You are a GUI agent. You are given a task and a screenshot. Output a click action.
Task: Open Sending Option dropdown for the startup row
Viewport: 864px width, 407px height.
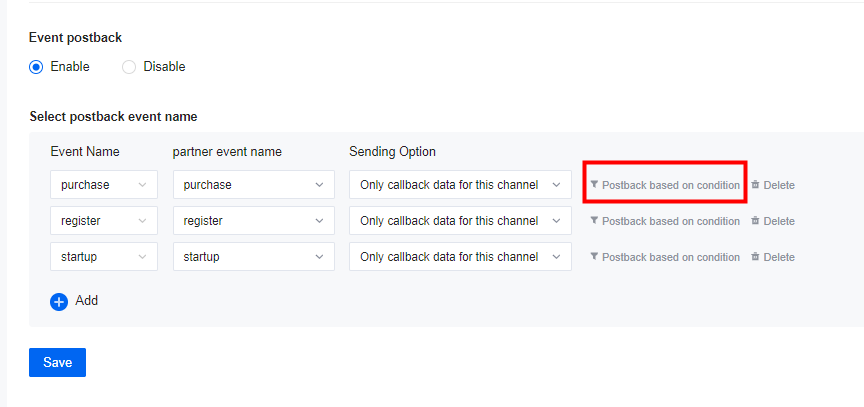(460, 257)
